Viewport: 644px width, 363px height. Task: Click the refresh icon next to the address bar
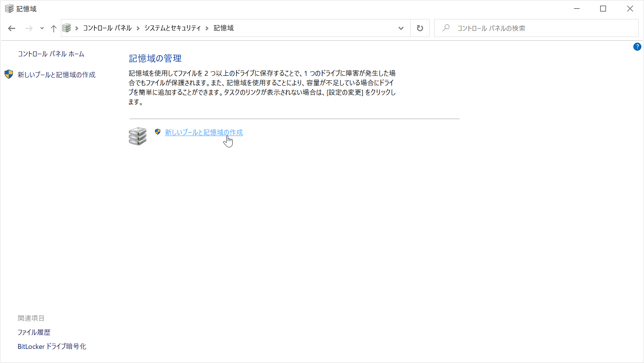[x=419, y=28]
